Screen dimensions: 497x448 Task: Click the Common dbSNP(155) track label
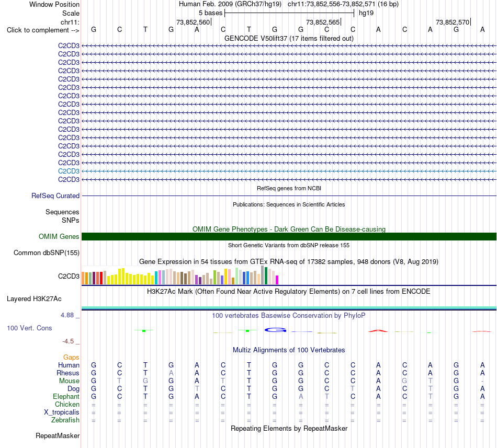pos(46,252)
